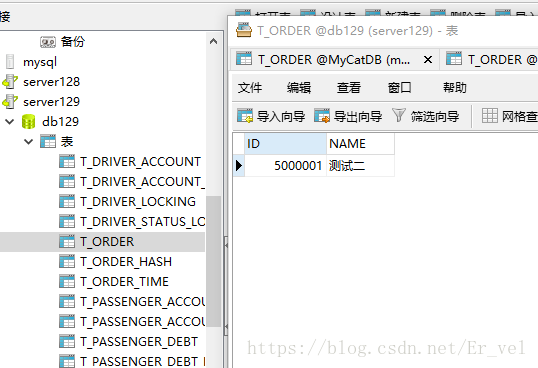538x368 pixels.
Task: Open the 编辑 menu
Action: point(299,88)
